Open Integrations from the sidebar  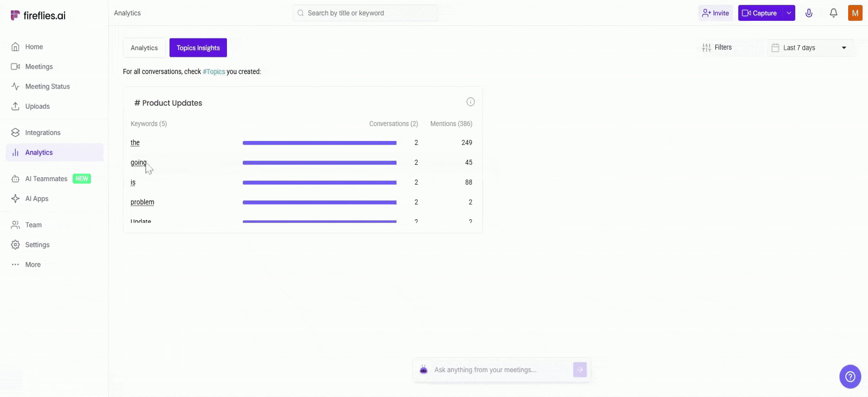(42, 132)
